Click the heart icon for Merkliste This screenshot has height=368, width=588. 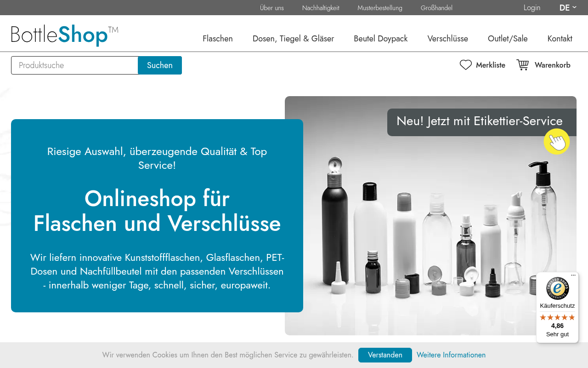coord(466,65)
